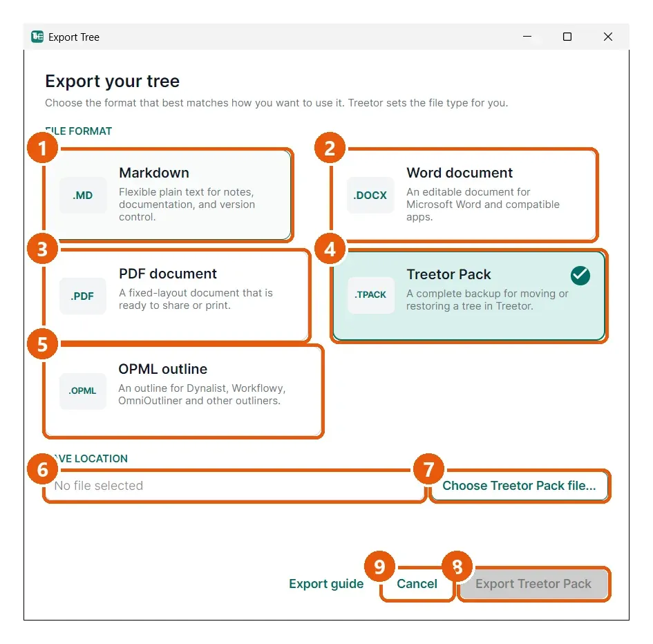Click the 'A complete backup for moving' description
The width and height of the screenshot is (653, 644).
point(487,300)
